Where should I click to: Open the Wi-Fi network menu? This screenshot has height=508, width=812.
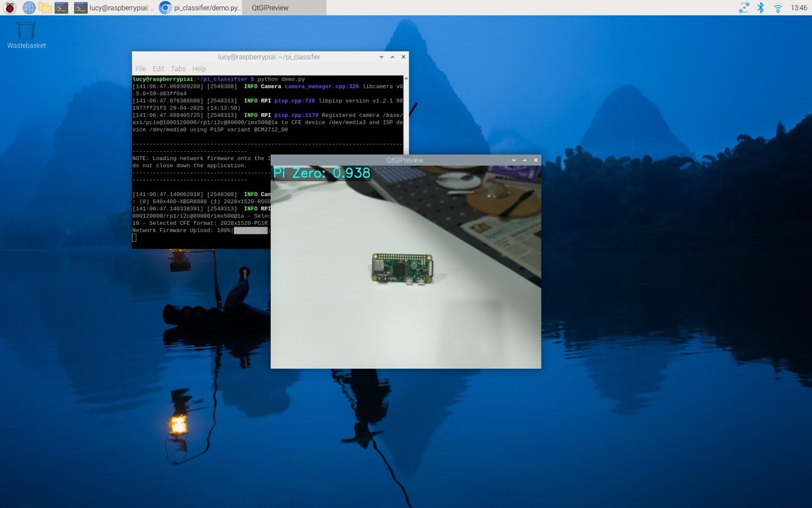pyautogui.click(x=778, y=8)
